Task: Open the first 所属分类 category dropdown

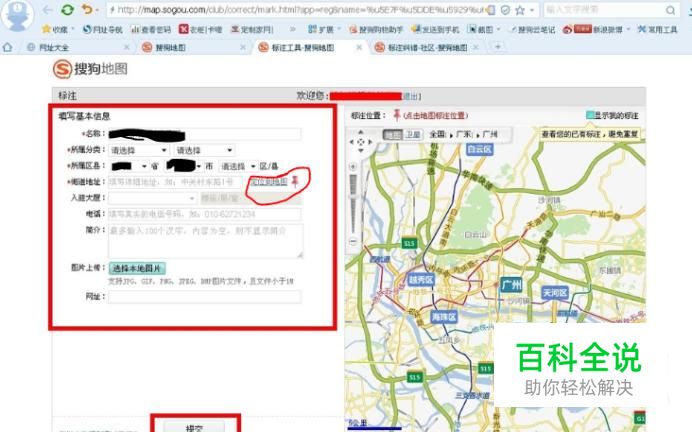Action: tap(139, 150)
